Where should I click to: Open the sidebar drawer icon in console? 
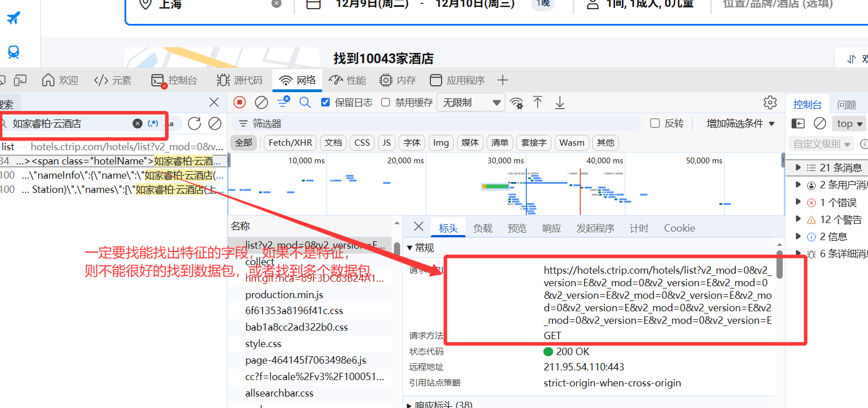798,123
